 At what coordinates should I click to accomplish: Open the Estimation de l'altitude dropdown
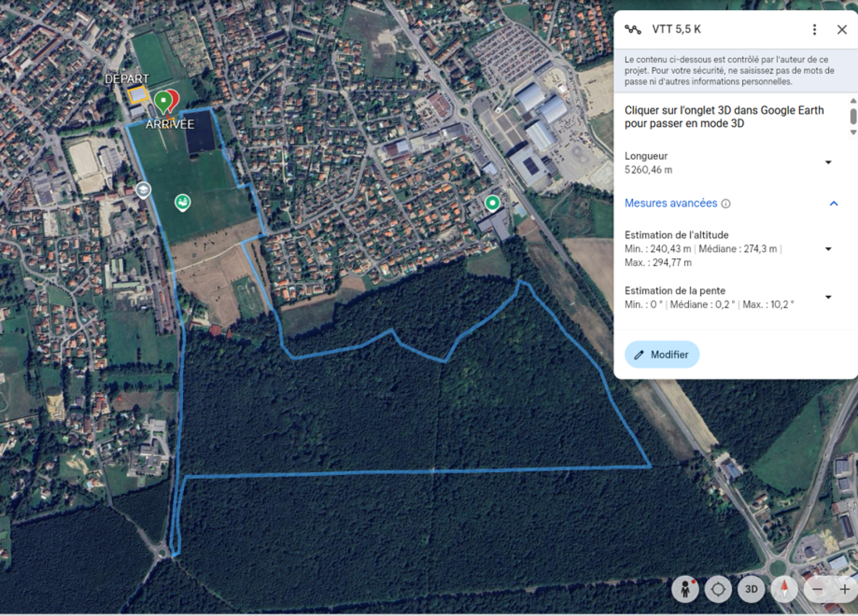[828, 249]
